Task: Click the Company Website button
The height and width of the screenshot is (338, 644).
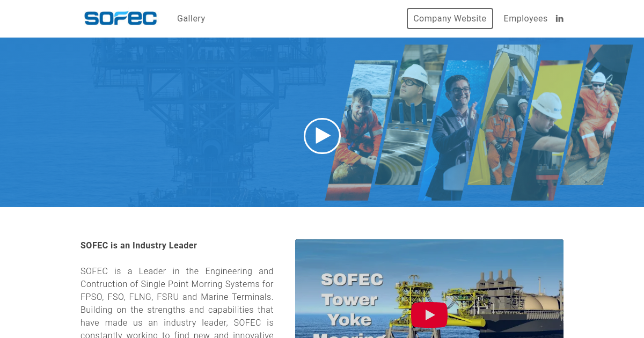Action: click(450, 18)
